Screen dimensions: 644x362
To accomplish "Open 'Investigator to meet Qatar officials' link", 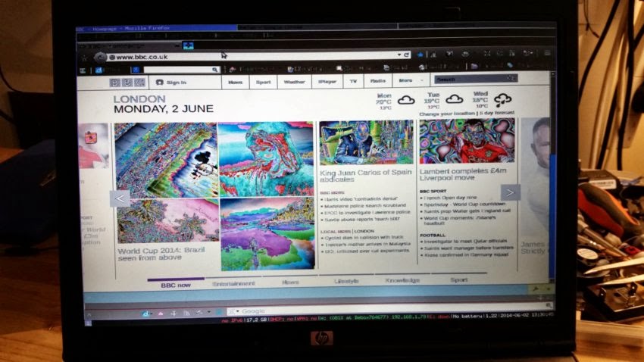I will (x=466, y=242).
